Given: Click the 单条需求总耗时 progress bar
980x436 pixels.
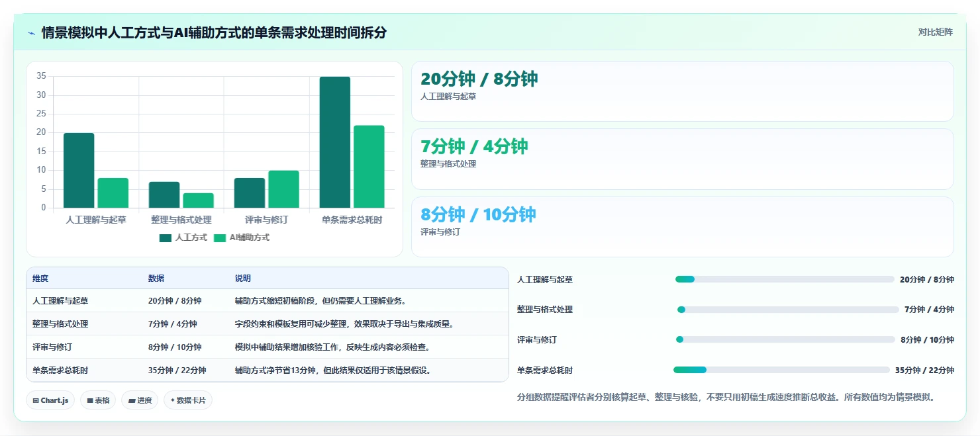Looking at the screenshot, I should coord(781,370).
